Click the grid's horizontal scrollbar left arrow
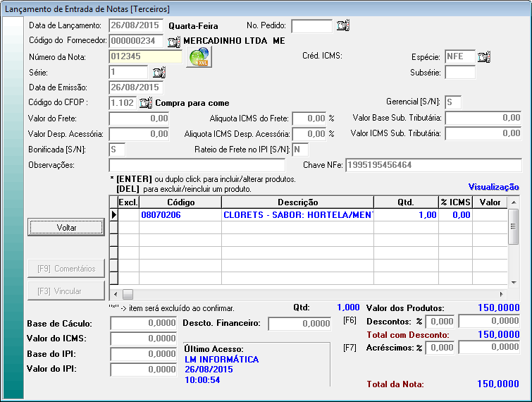Viewport: 532px width, 402px height. 117,293
